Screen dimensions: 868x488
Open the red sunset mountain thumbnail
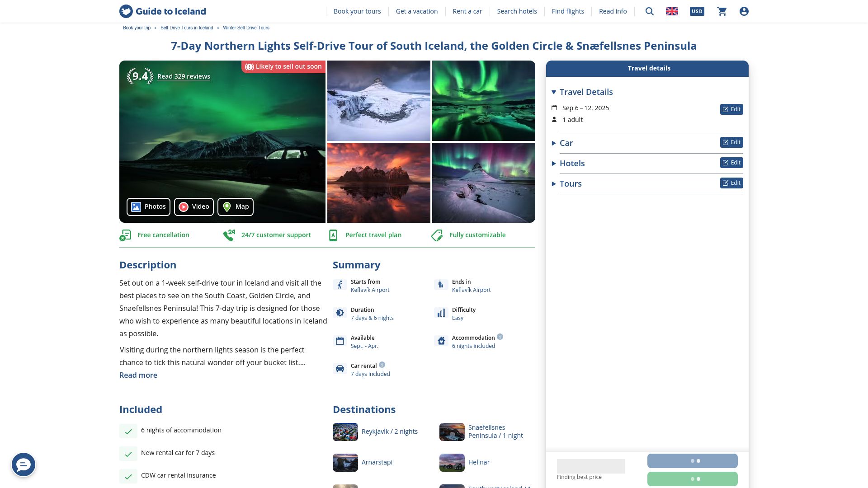click(379, 183)
